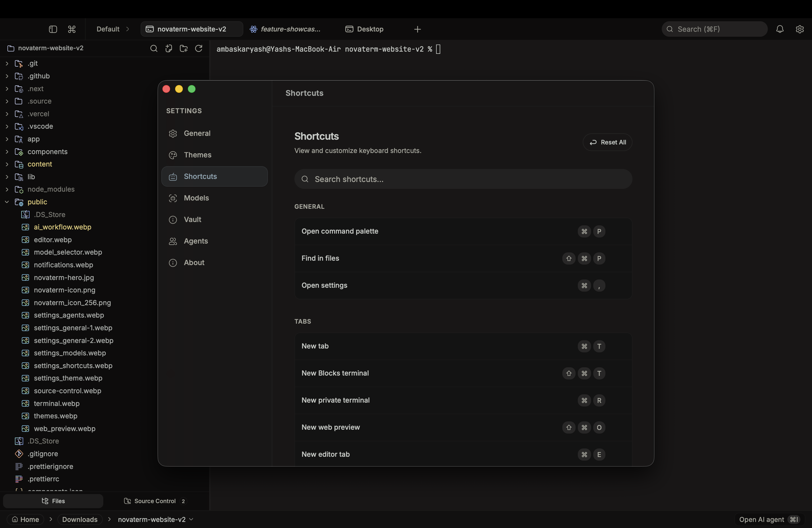Expand the .github folder
Screen dimensions: 812x528
pyautogui.click(x=7, y=76)
